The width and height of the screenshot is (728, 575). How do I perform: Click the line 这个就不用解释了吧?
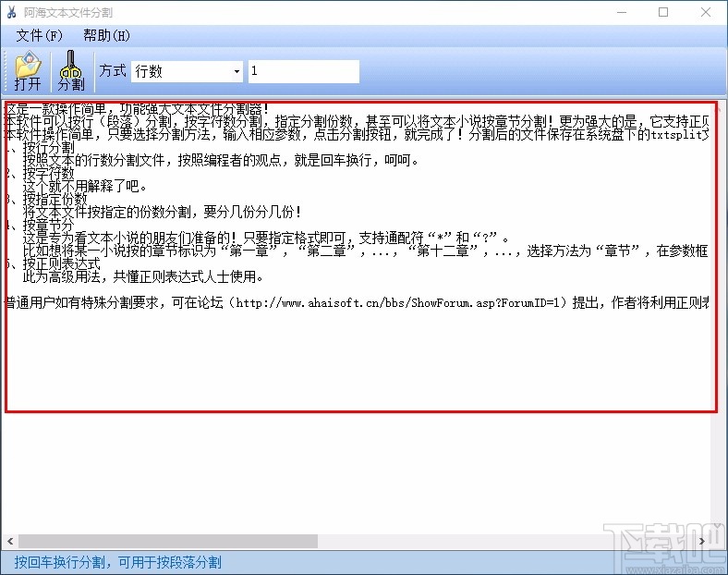click(85, 186)
